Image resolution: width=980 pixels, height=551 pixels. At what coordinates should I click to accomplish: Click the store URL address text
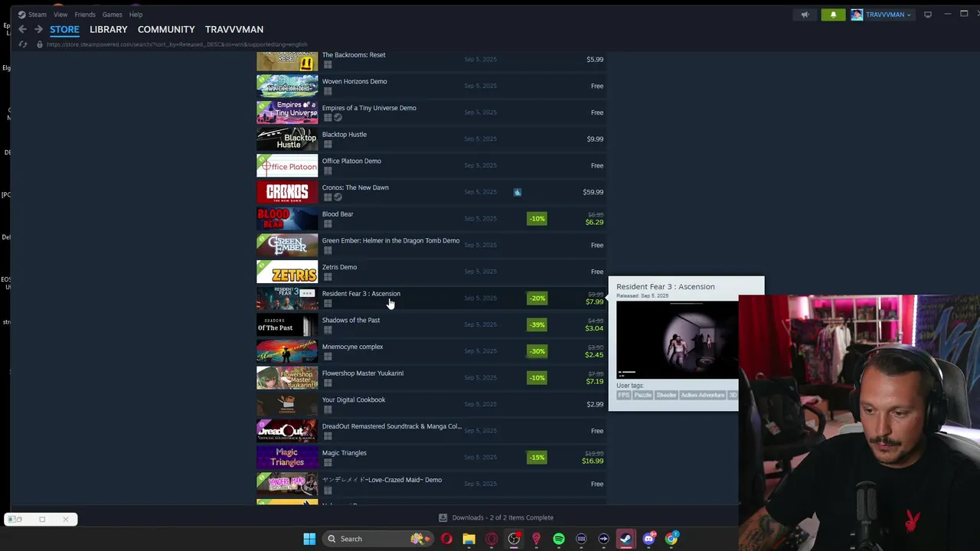click(x=177, y=44)
